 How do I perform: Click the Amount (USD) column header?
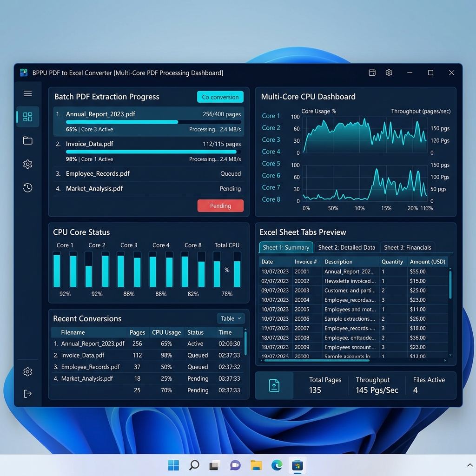(x=428, y=262)
